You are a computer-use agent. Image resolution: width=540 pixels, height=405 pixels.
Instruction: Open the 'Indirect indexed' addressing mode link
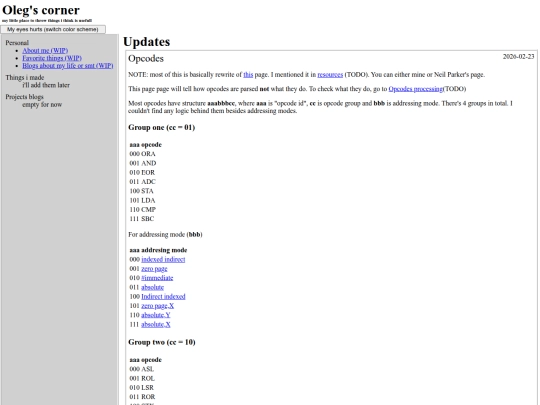pyautogui.click(x=163, y=297)
